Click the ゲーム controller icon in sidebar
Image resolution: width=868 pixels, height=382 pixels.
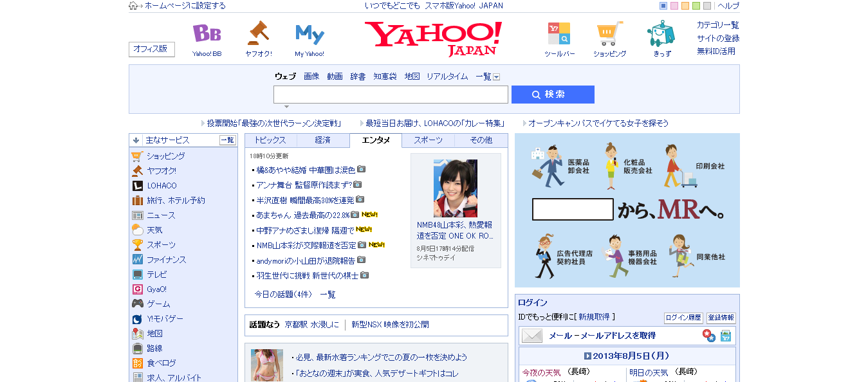tap(137, 304)
